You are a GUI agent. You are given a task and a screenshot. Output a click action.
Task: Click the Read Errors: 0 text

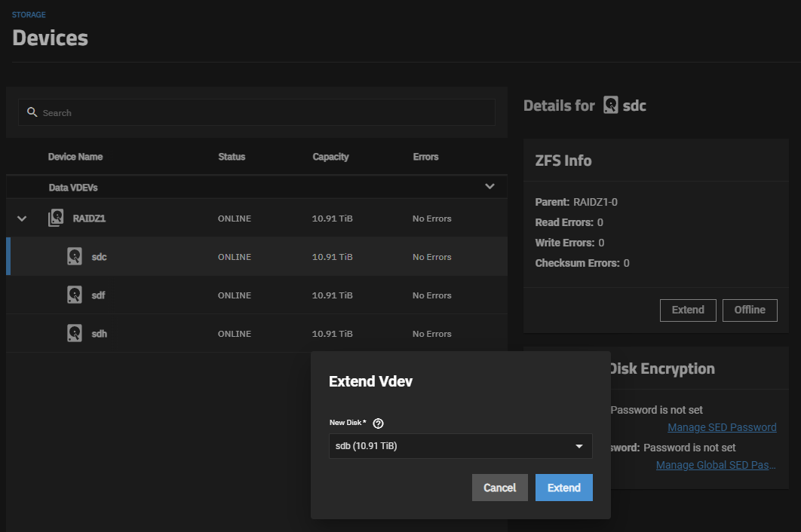[x=569, y=222]
